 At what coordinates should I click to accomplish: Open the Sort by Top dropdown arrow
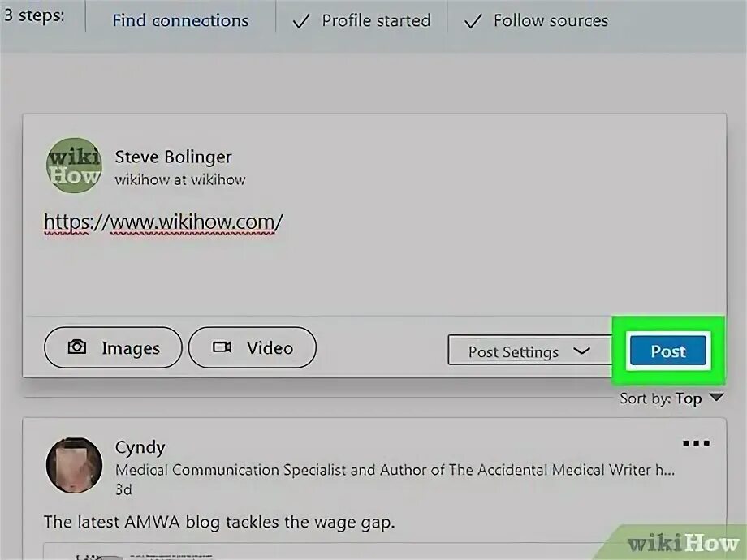click(x=716, y=397)
